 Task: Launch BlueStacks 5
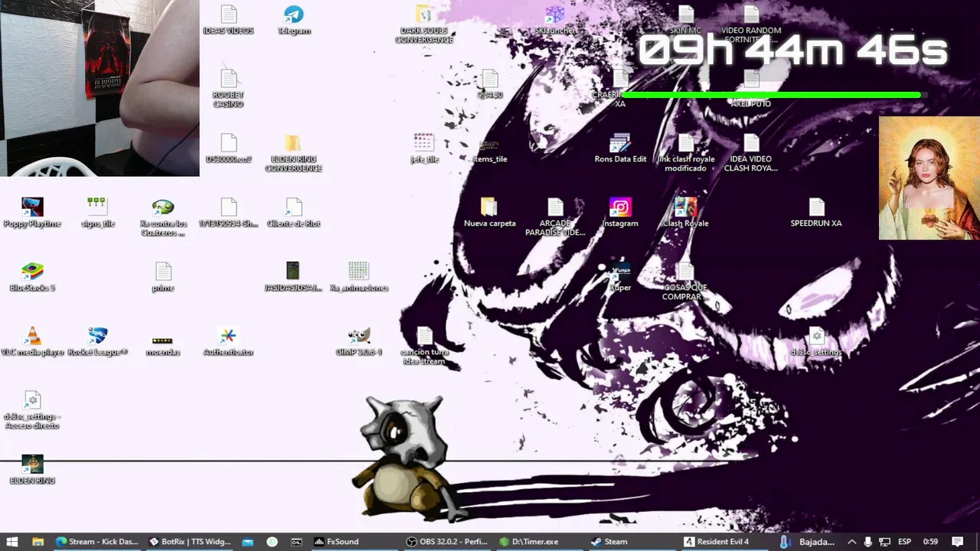[x=32, y=277]
